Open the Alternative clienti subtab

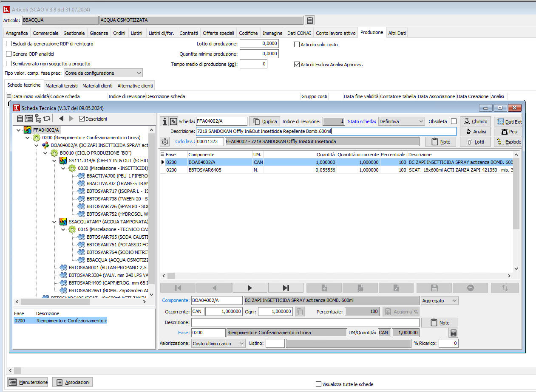[135, 86]
